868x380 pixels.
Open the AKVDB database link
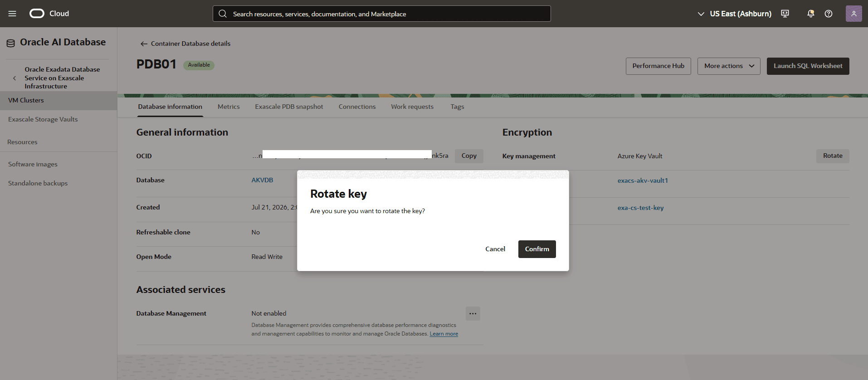point(262,180)
